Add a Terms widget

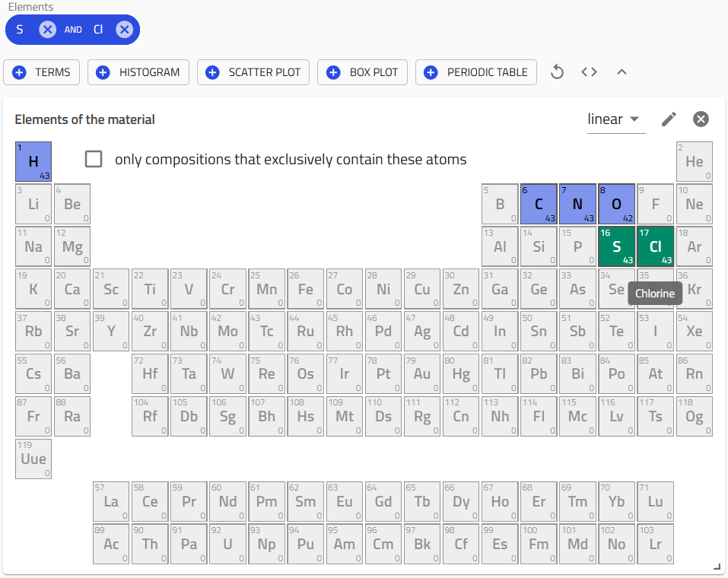tap(41, 72)
